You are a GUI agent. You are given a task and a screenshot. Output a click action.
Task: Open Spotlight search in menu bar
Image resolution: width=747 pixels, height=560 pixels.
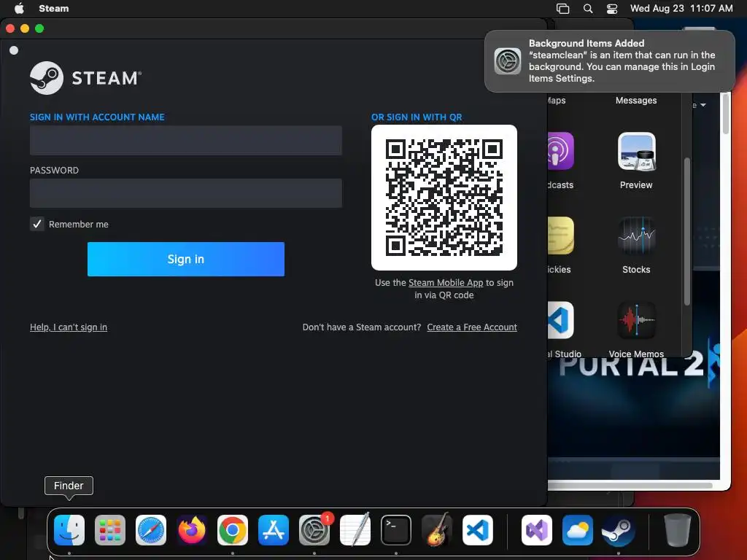click(x=588, y=9)
